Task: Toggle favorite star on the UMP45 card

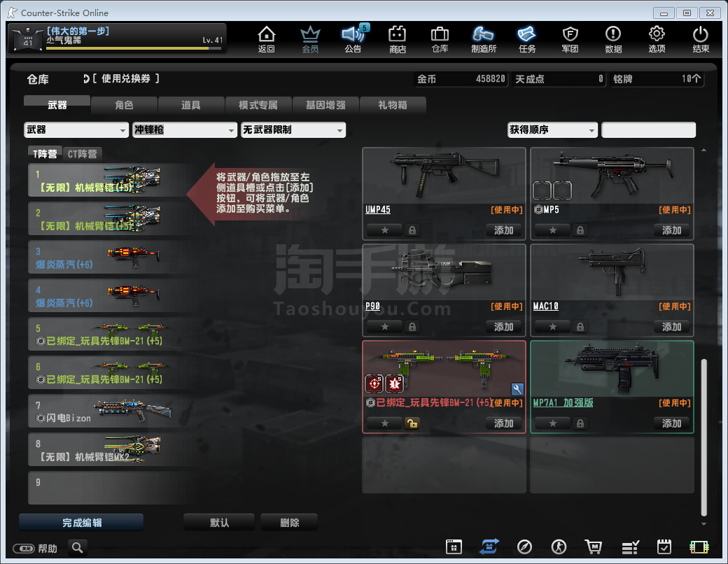Action: 385,230
